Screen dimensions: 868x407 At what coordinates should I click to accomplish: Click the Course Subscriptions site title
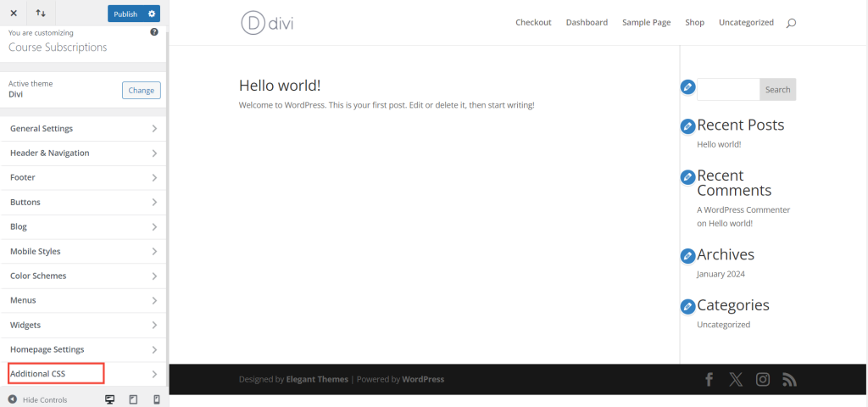(x=58, y=47)
